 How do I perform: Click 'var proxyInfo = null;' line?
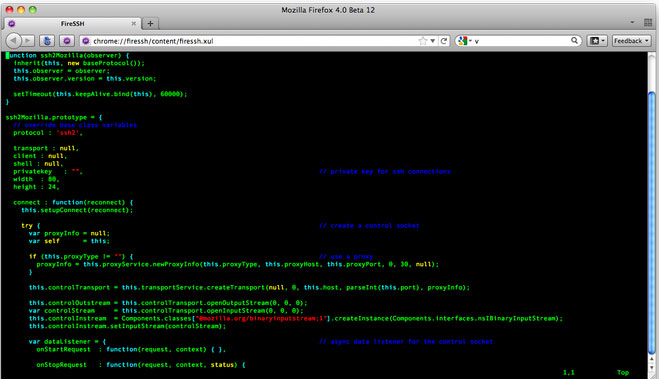(x=69, y=233)
